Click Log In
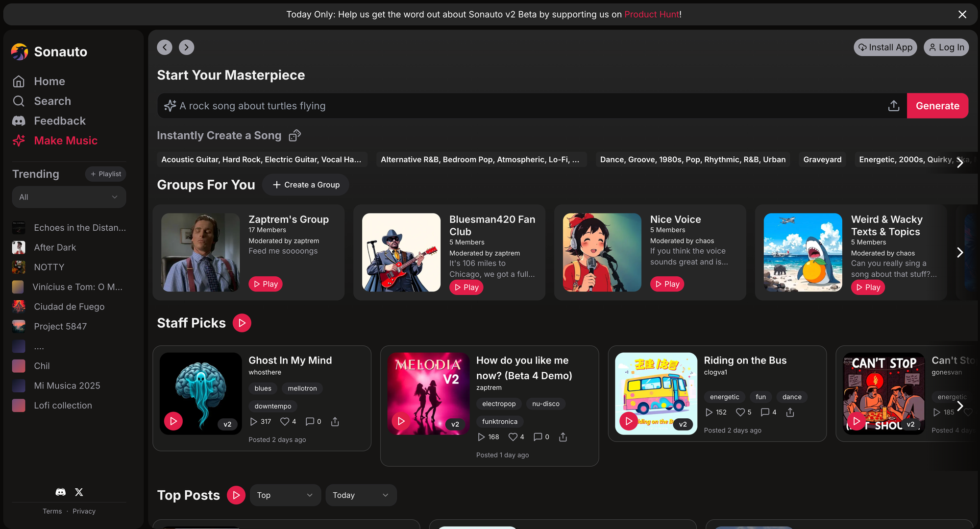 (x=946, y=47)
